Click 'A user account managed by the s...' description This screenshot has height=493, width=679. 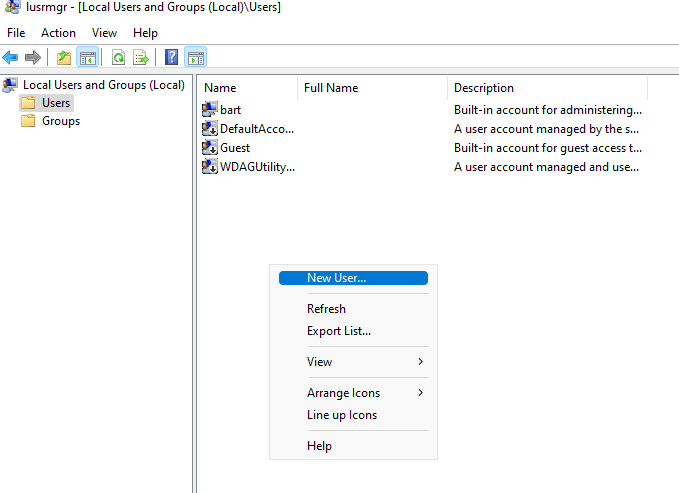coord(546,129)
